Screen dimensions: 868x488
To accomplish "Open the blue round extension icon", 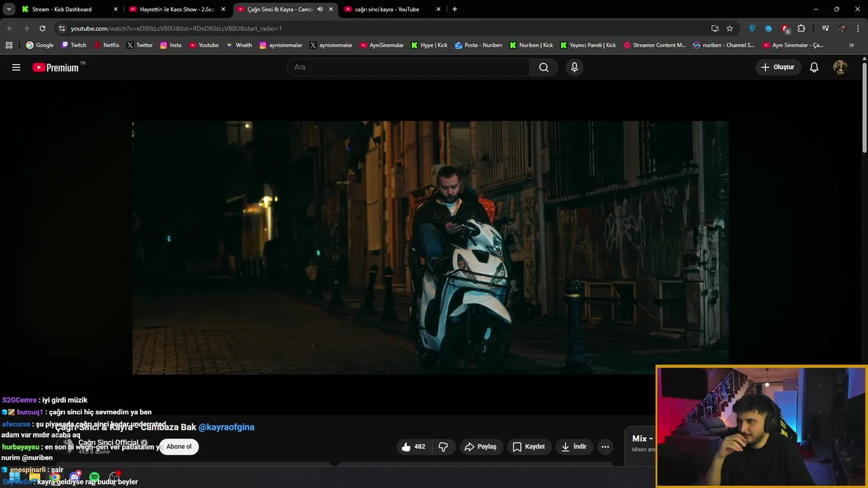I will click(768, 28).
